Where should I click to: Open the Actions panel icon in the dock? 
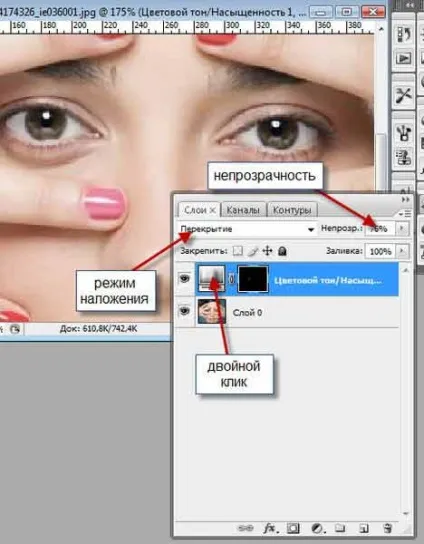click(x=404, y=59)
